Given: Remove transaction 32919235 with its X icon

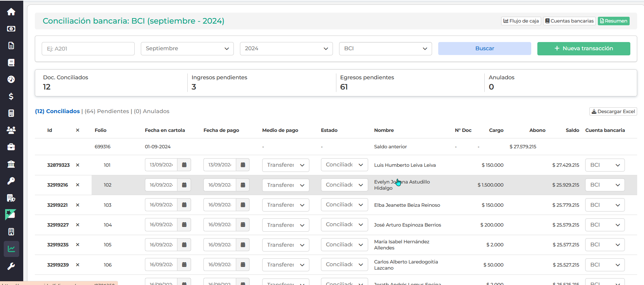Looking at the screenshot, I should (78, 245).
